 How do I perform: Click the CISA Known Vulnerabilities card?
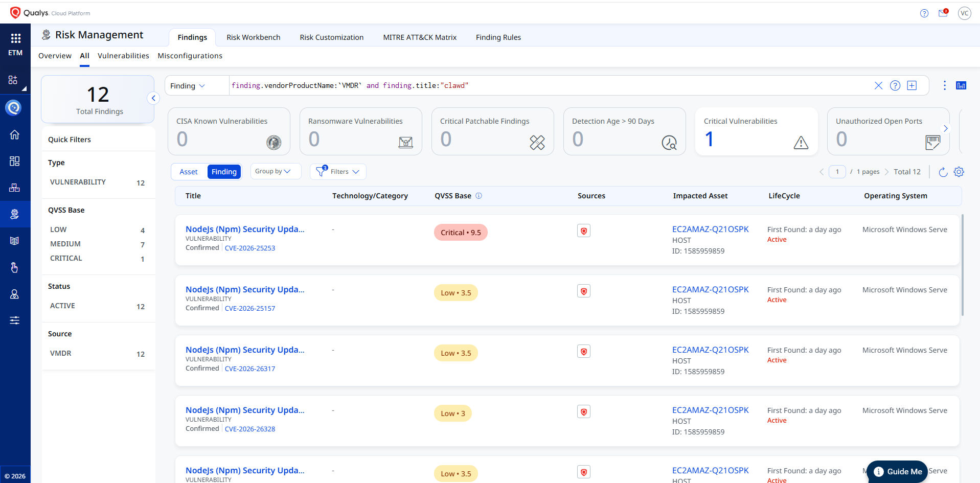coord(229,131)
